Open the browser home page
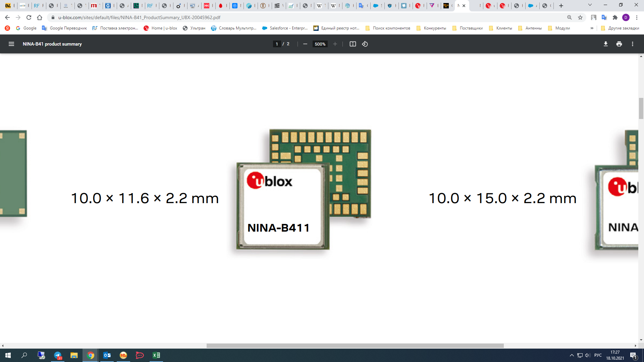 pyautogui.click(x=40, y=17)
